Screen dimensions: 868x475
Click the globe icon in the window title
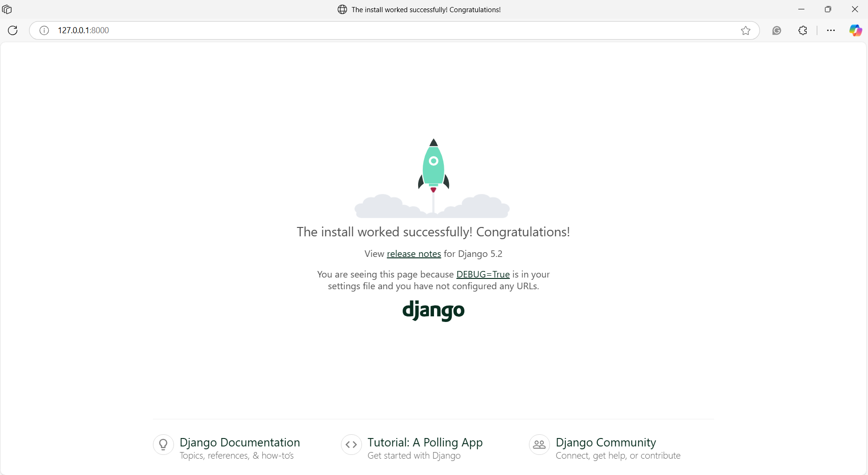click(x=342, y=9)
